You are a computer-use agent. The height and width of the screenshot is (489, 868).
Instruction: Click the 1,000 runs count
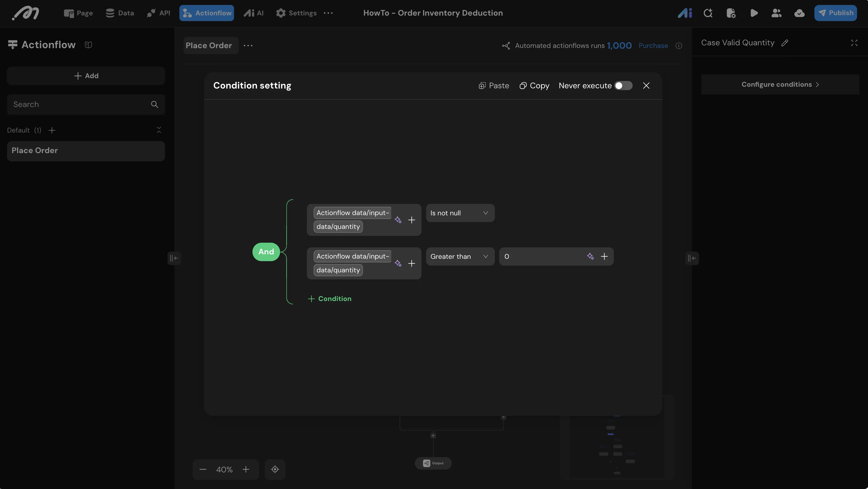619,46
